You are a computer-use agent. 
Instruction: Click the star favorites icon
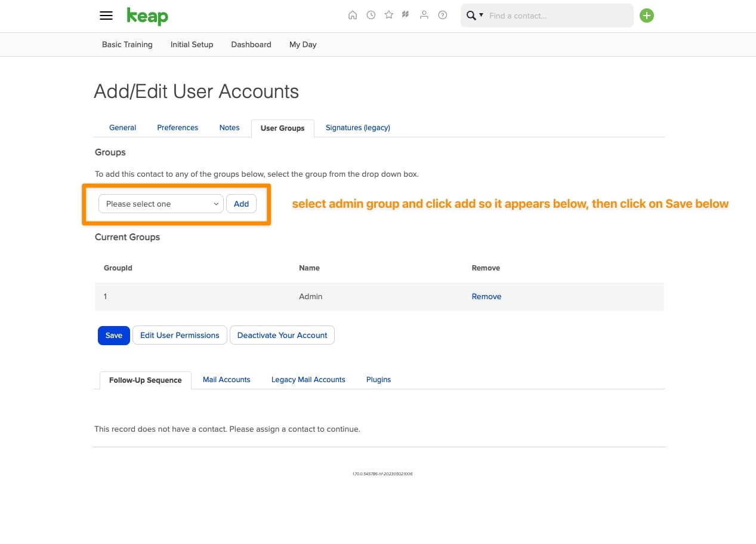(x=388, y=15)
